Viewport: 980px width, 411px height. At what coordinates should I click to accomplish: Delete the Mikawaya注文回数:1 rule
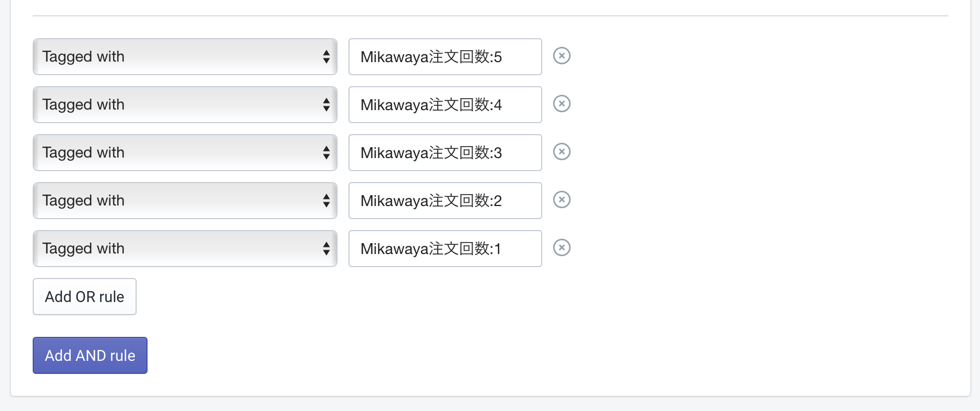pos(561,247)
